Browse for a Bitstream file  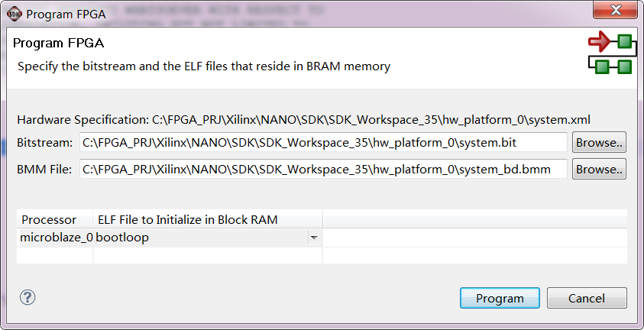[599, 143]
